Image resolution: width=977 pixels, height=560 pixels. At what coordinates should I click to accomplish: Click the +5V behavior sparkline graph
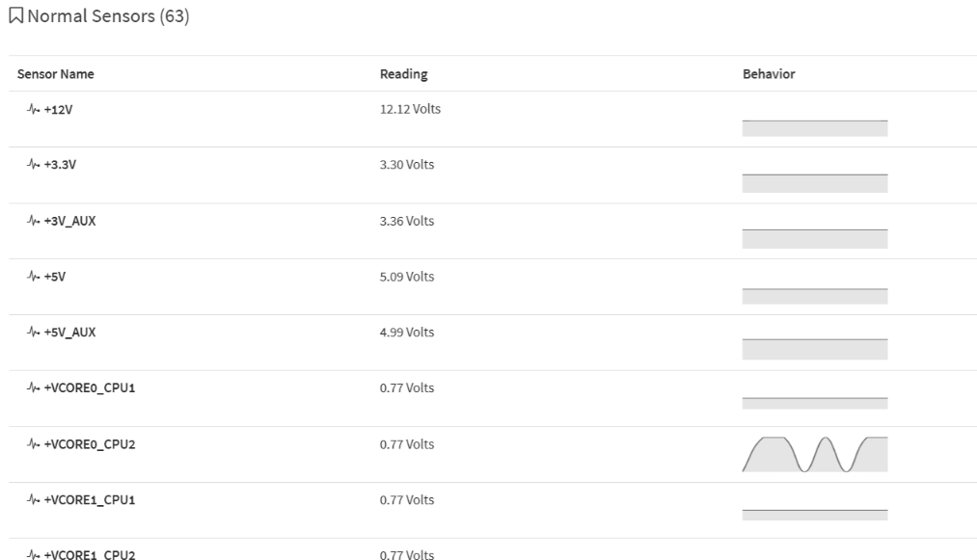[814, 294]
